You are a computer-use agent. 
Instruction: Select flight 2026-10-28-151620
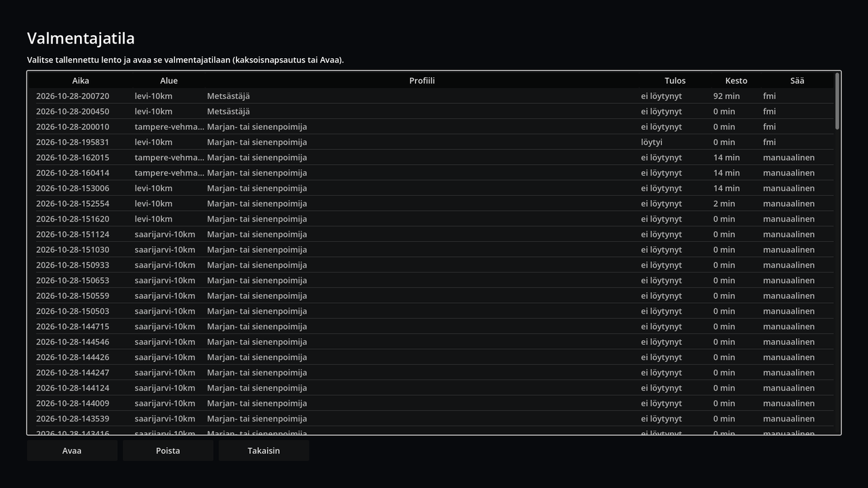[x=435, y=219]
